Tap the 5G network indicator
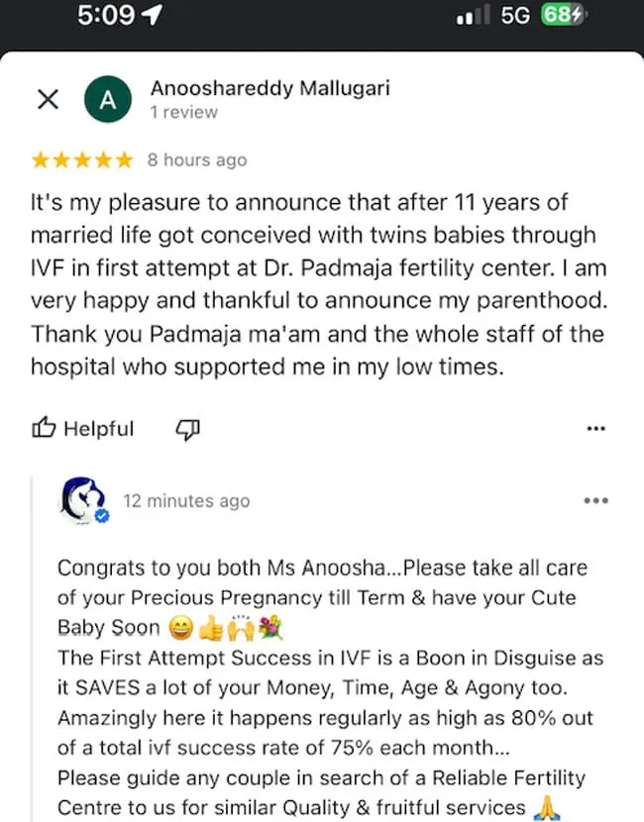Screen dimensions: 644x822 pos(515,17)
